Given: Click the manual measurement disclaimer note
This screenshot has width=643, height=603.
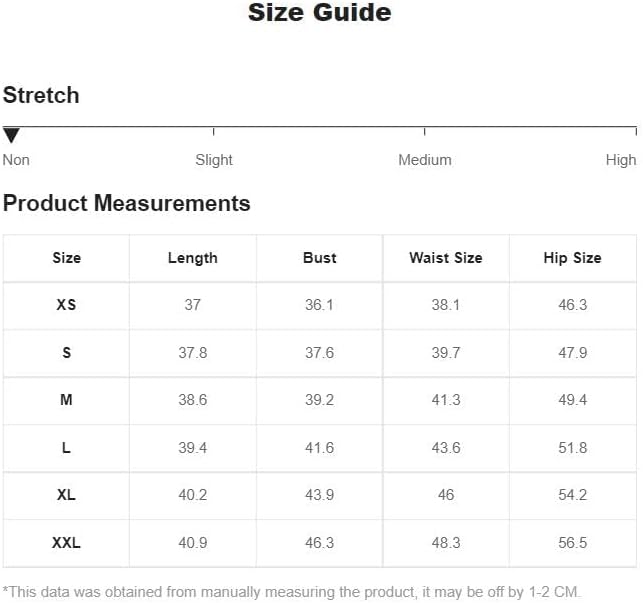Looking at the screenshot, I should coord(291,591).
